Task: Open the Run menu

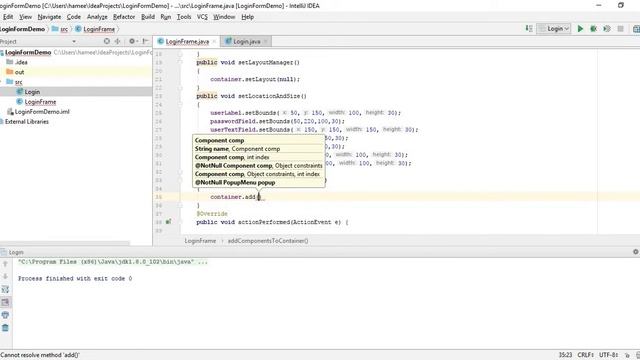Action: 165,17
